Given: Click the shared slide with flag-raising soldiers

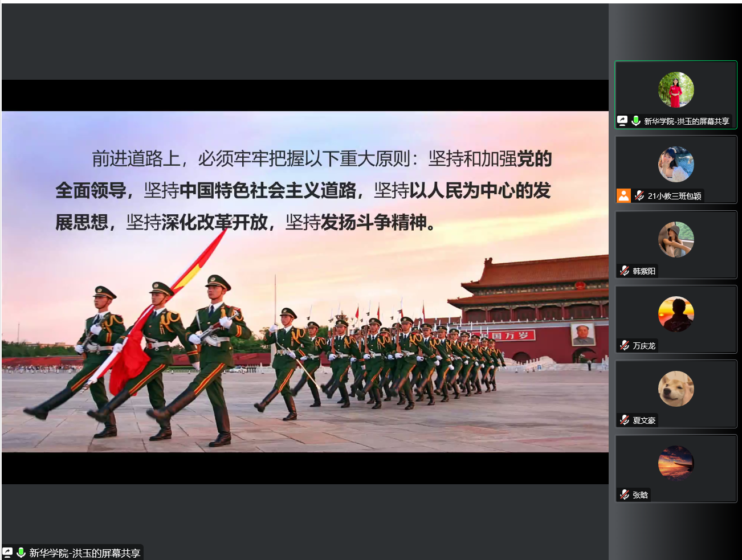Looking at the screenshot, I should click(305, 281).
